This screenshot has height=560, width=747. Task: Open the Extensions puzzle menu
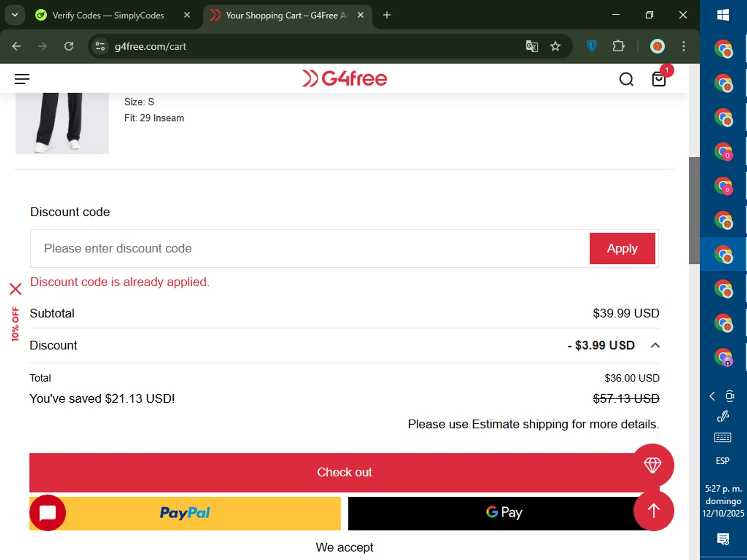tap(618, 46)
